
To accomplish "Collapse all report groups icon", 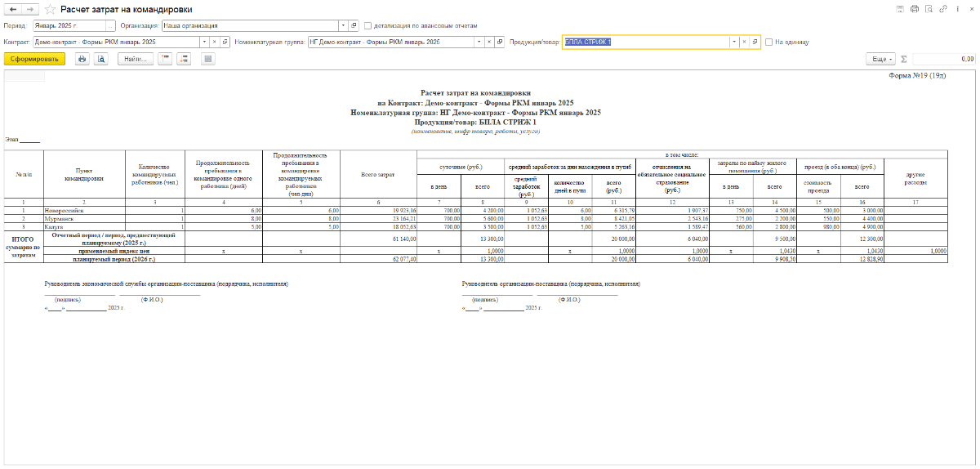I will 166,59.
